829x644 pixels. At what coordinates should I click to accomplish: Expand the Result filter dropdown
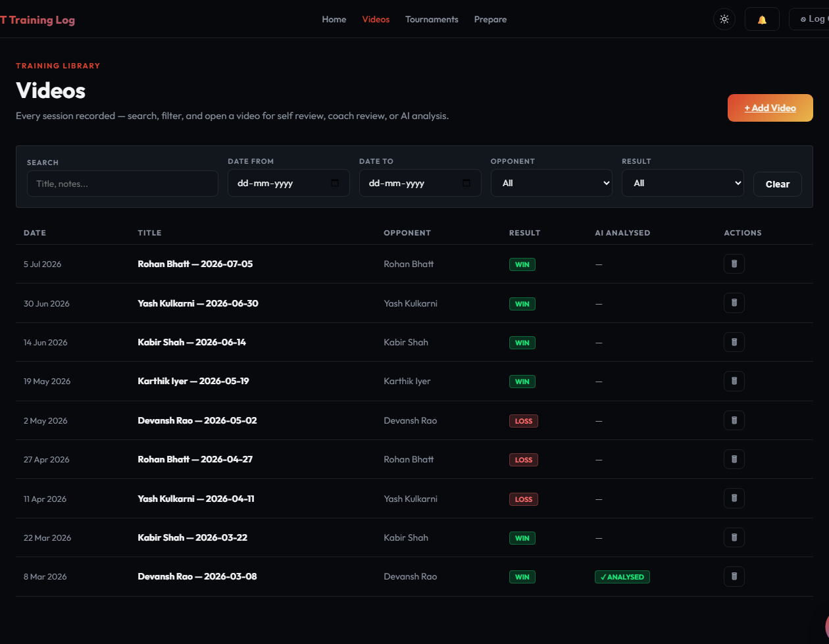pyautogui.click(x=683, y=183)
